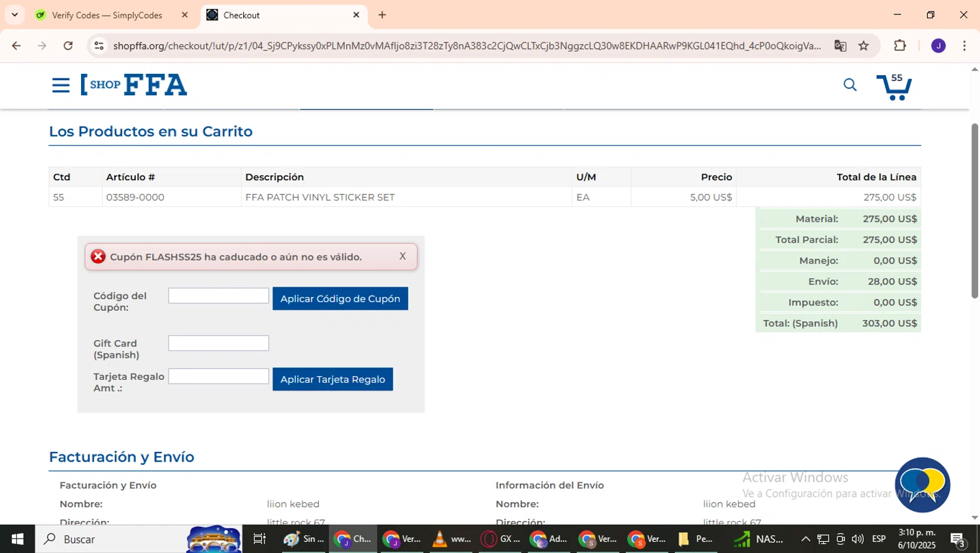This screenshot has height=553, width=980.
Task: Click the Envío 28,00 US$ value
Action: pos(892,281)
